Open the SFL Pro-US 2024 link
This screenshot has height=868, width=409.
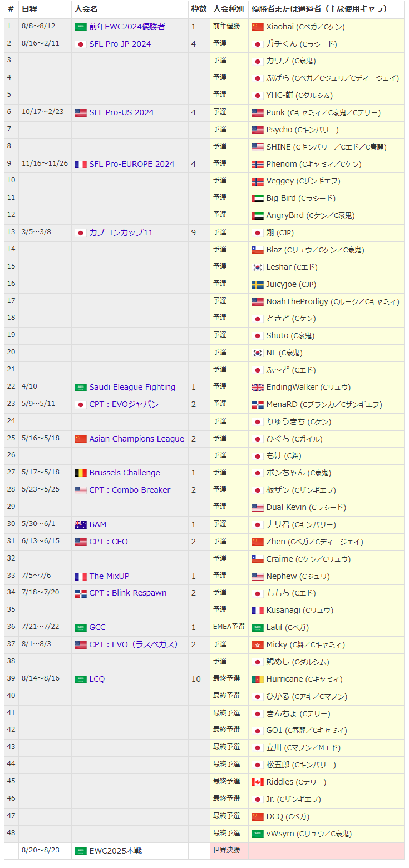pos(121,112)
